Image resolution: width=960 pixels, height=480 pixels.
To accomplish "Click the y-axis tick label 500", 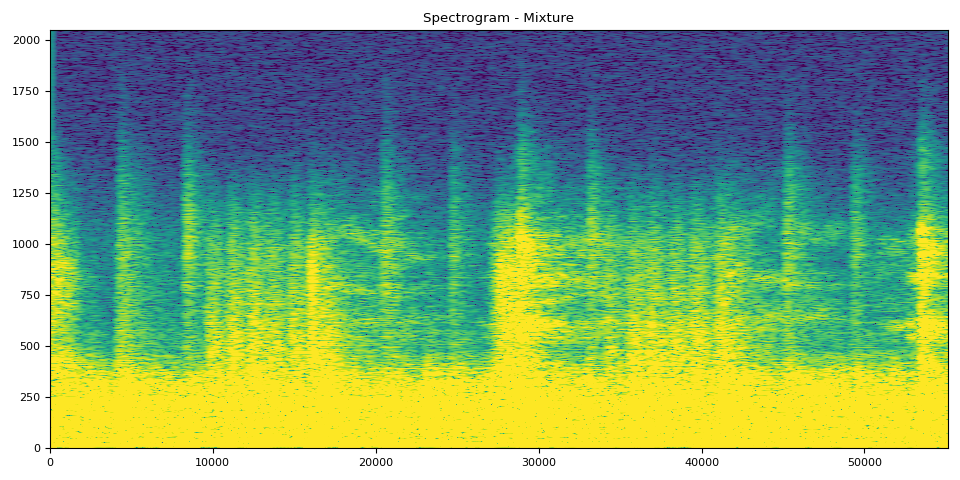I will 31,346.
